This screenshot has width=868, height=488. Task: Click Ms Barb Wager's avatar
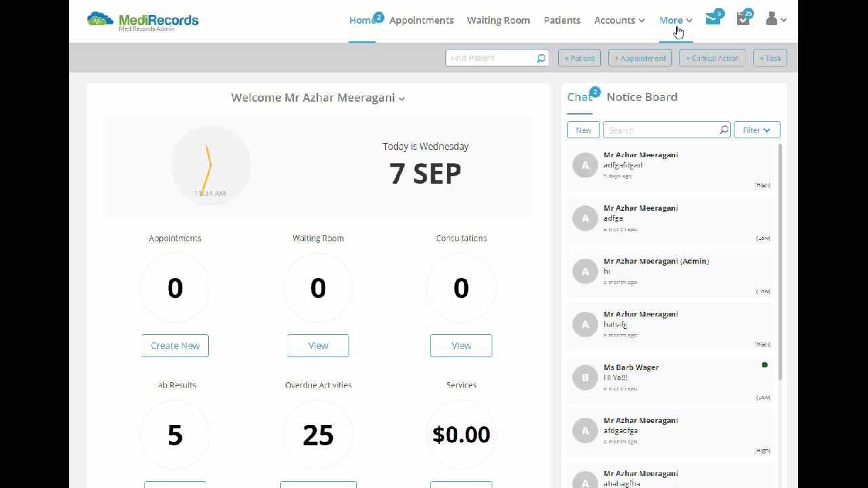pyautogui.click(x=585, y=378)
